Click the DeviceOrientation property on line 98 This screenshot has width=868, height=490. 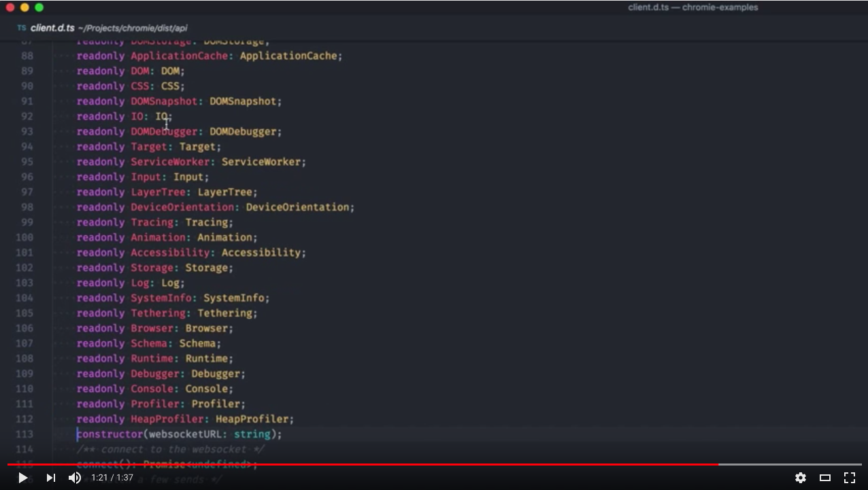182,207
